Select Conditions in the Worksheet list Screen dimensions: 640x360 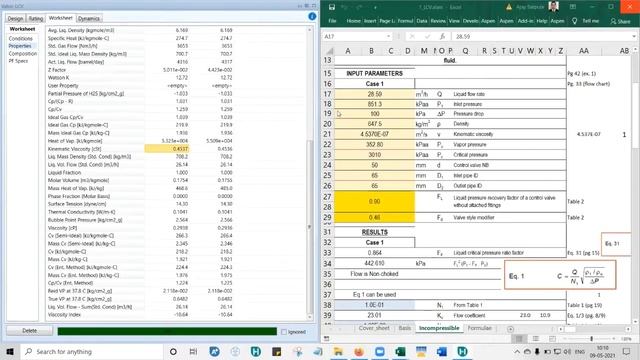tap(20, 38)
